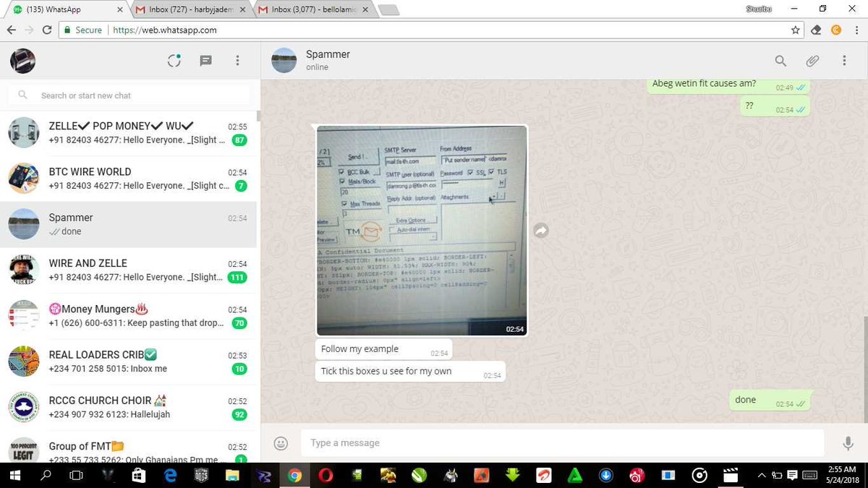868x488 pixels.
Task: Go back with the browser back arrow
Action: [x=11, y=30]
